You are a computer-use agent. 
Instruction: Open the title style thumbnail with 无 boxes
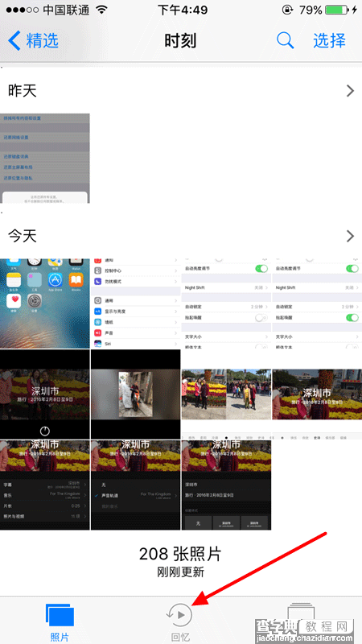226,485
